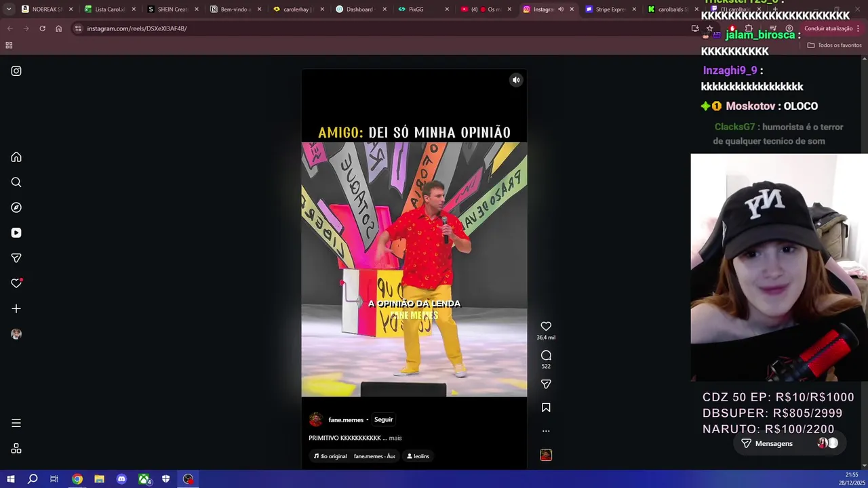Click the Concluir atualização button
This screenshot has width=868, height=488.
pyautogui.click(x=833, y=28)
